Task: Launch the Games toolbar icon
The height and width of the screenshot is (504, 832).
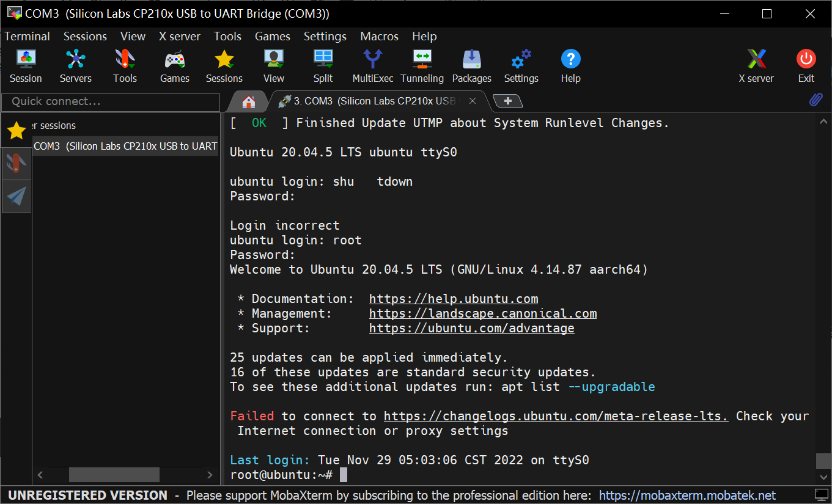Action: click(x=175, y=66)
